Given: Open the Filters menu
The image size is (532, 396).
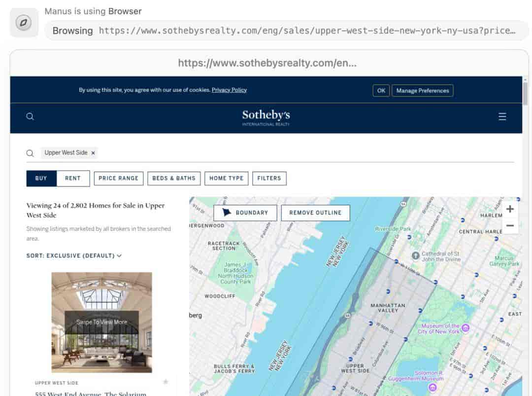Looking at the screenshot, I should [269, 179].
